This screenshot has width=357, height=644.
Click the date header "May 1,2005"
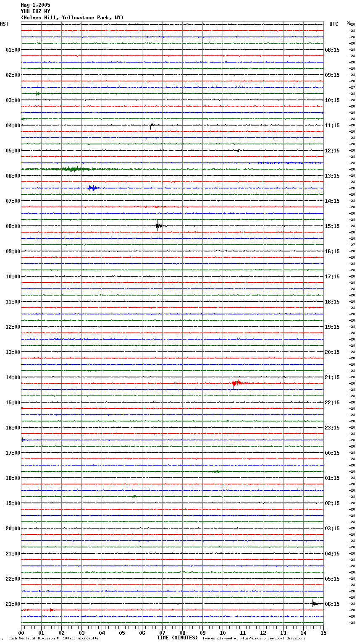tap(35, 5)
